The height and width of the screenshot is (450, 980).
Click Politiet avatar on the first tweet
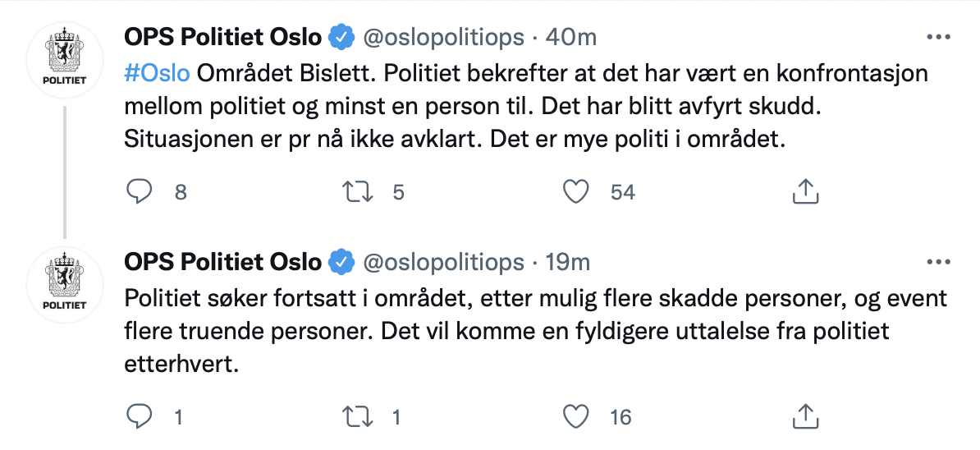pyautogui.click(x=64, y=61)
